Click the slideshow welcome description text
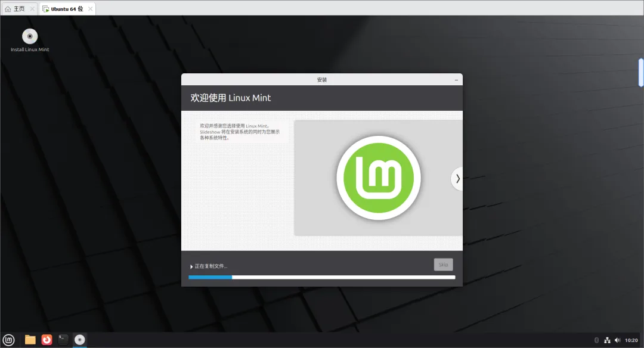644x348 pixels. [x=240, y=132]
